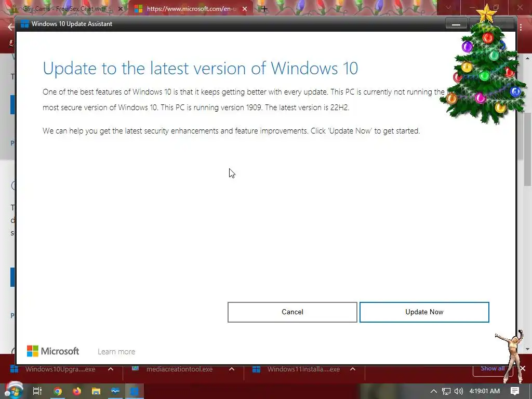Open the Action Center notifications
Viewport: 532px width, 399px height.
(x=515, y=391)
